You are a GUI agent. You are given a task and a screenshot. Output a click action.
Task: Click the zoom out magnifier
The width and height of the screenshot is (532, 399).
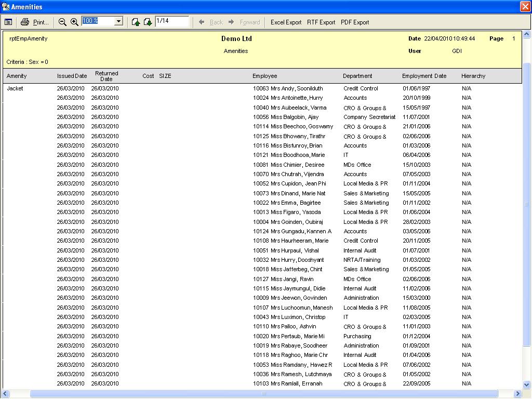click(62, 22)
